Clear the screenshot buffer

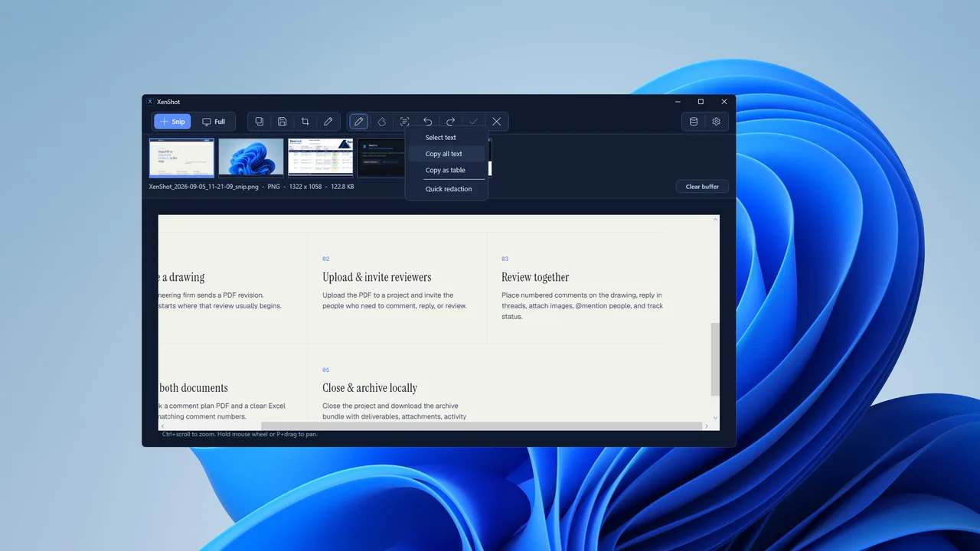point(702,187)
